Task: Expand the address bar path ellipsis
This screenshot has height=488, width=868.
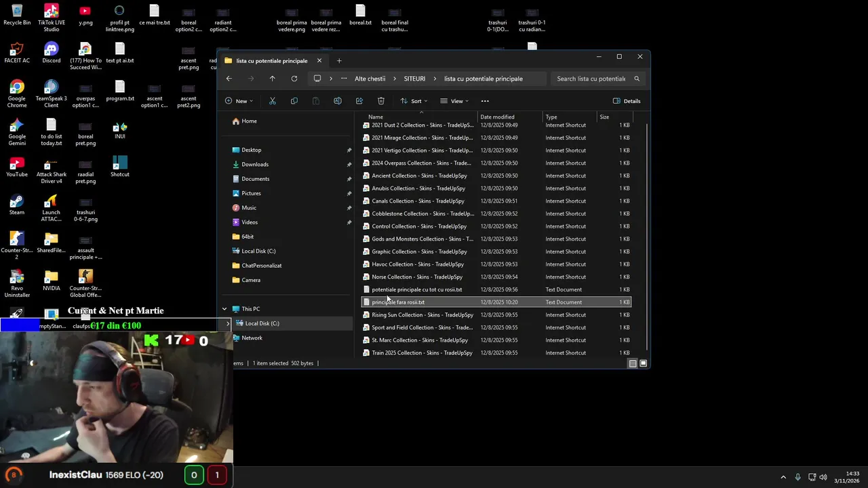Action: pyautogui.click(x=344, y=79)
